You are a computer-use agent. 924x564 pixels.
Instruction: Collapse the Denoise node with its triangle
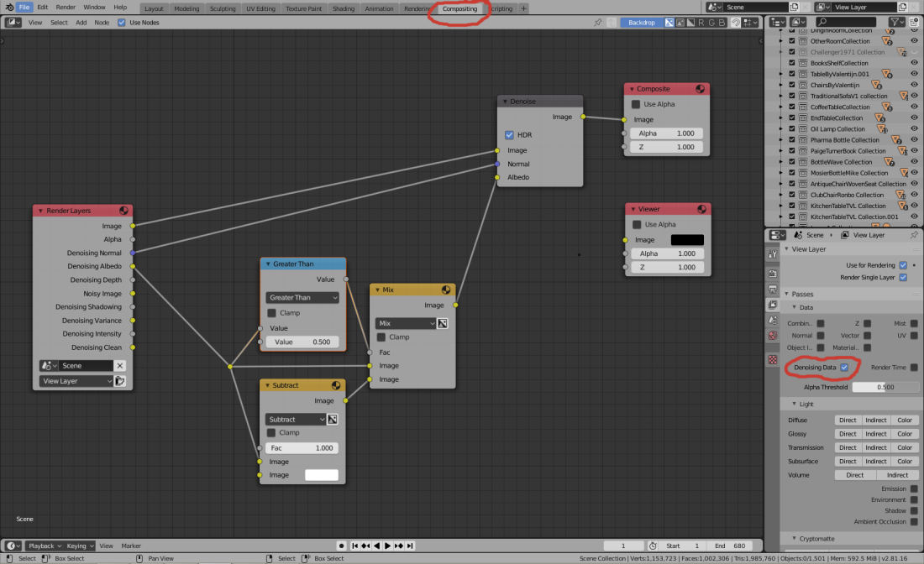pyautogui.click(x=505, y=102)
